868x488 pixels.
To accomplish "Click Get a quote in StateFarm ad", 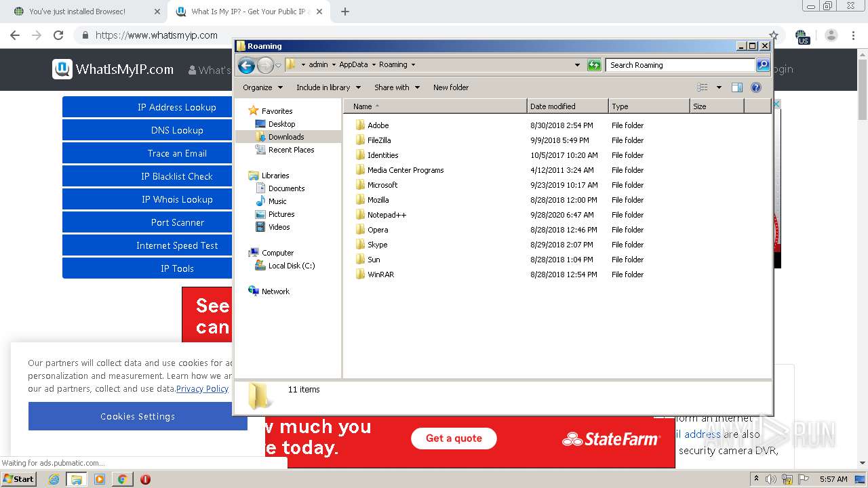I will [x=454, y=439].
